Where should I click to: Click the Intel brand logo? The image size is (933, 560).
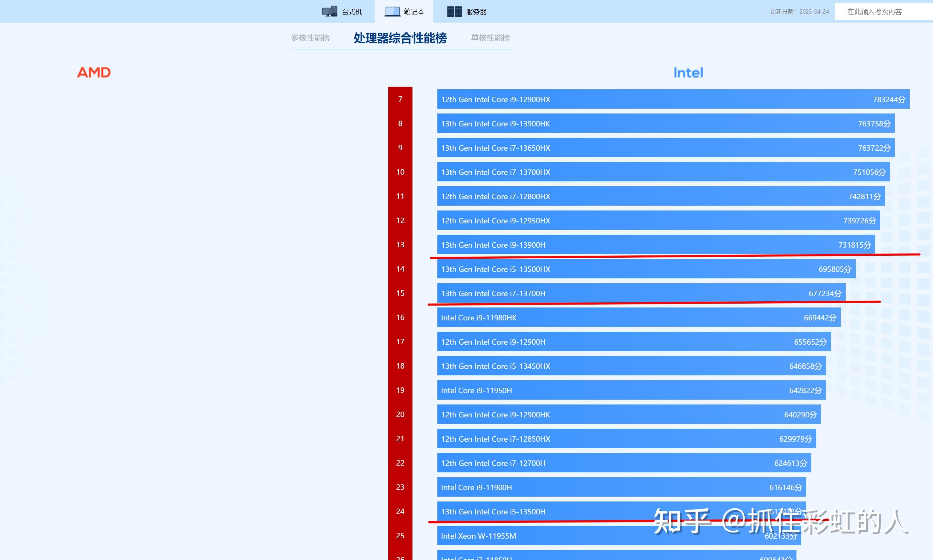[688, 72]
